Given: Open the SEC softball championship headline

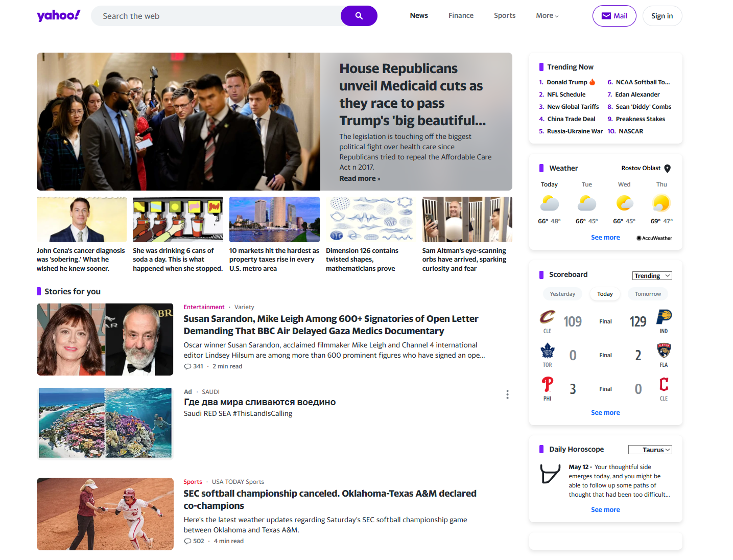Looking at the screenshot, I should pos(330,500).
